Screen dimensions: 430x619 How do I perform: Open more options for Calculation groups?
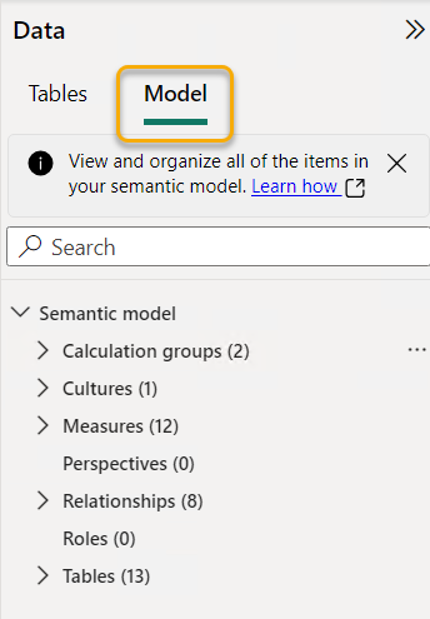417,350
